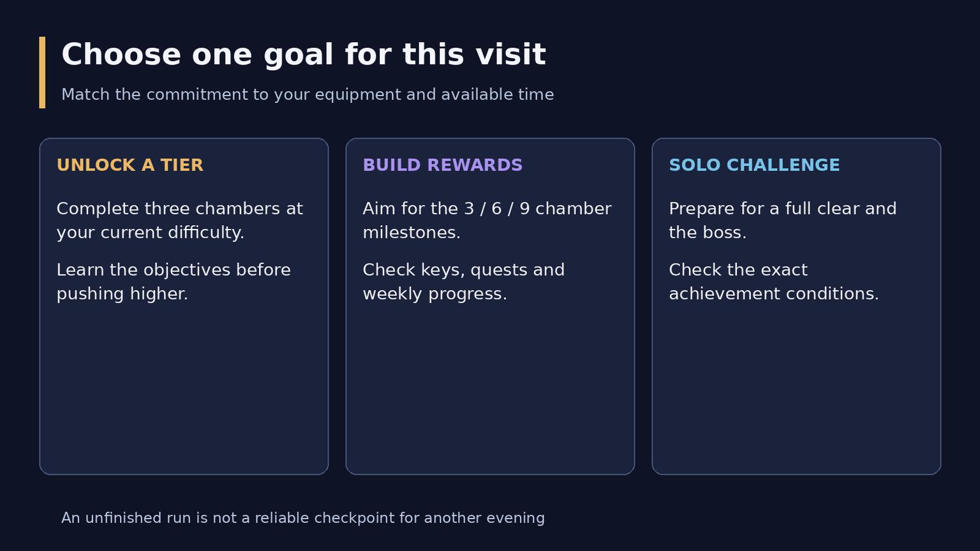
Task: Click 'Complete three chambers at your current difficulty' text
Action: click(180, 221)
